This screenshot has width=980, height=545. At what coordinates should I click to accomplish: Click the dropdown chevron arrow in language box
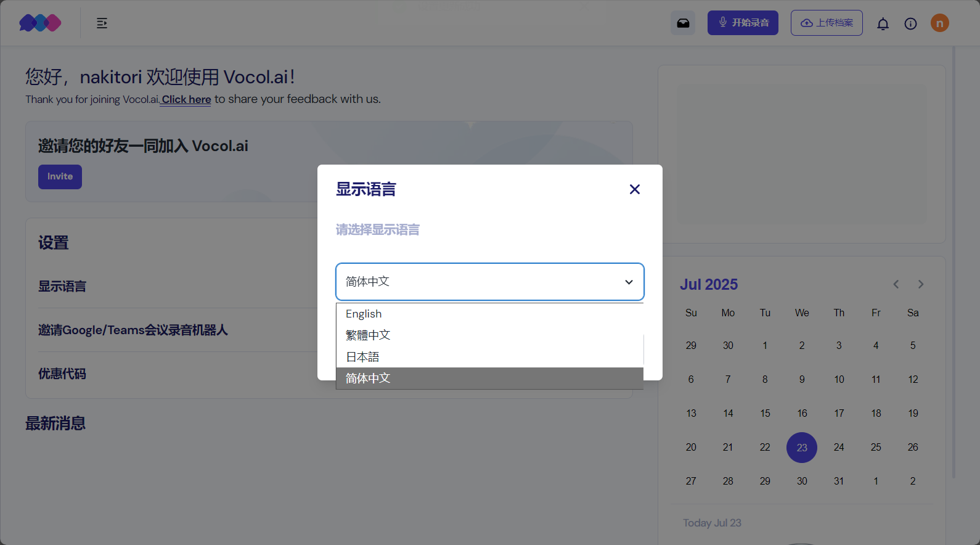coord(629,282)
